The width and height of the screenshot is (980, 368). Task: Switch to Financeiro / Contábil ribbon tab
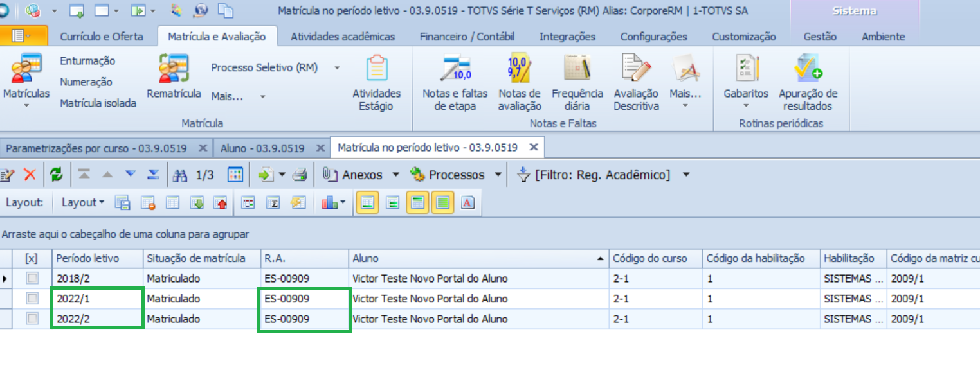click(467, 37)
